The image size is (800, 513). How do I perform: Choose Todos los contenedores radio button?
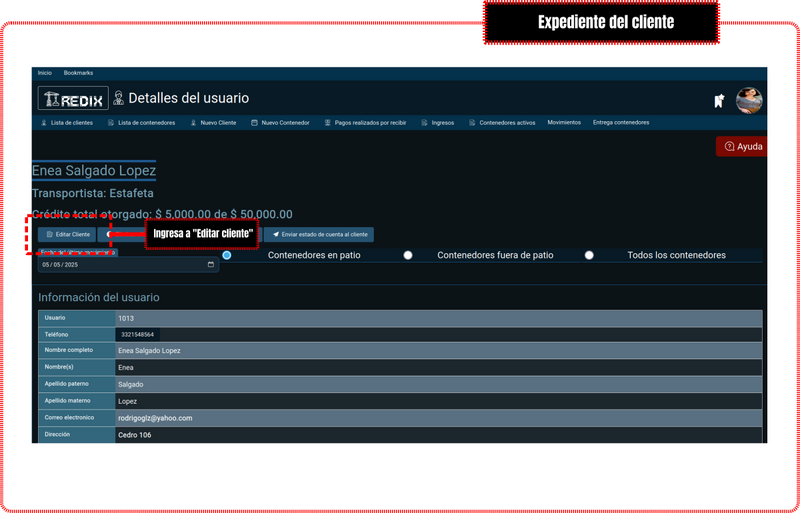[589, 256]
